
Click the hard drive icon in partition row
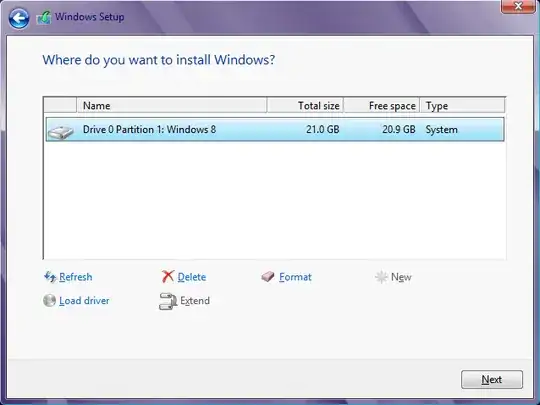pyautogui.click(x=61, y=132)
